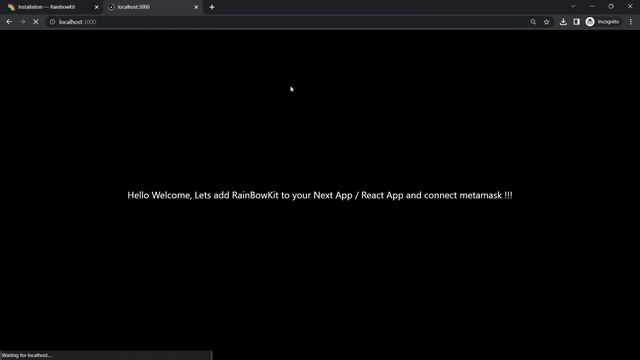Image resolution: width=640 pixels, height=360 pixels.
Task: Close the localhost:3000 tab
Action: (x=196, y=7)
